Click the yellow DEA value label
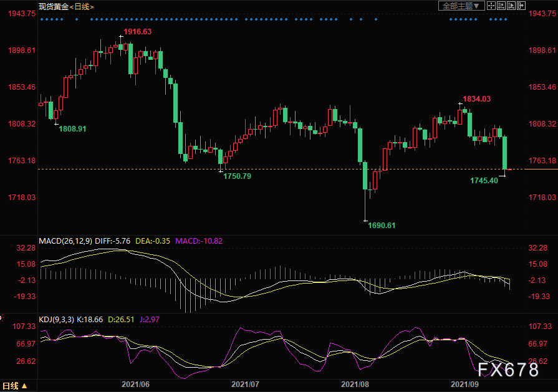 (x=153, y=241)
